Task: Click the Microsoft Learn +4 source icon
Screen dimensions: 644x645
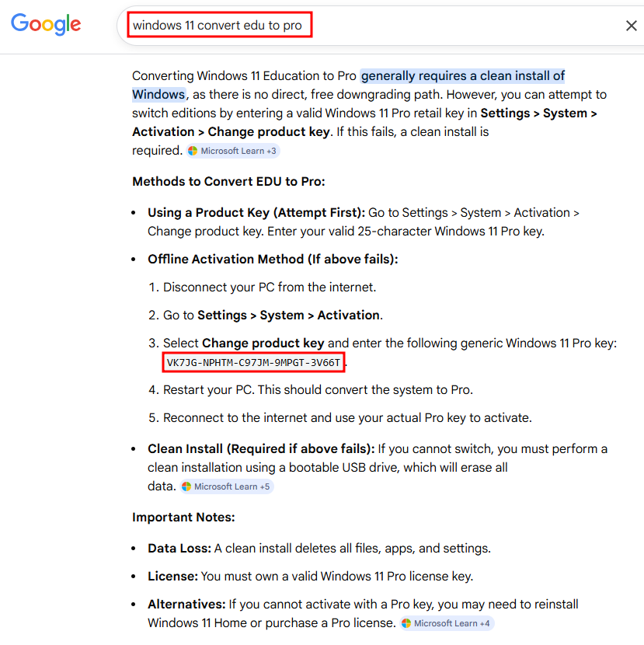Action: pyautogui.click(x=406, y=623)
